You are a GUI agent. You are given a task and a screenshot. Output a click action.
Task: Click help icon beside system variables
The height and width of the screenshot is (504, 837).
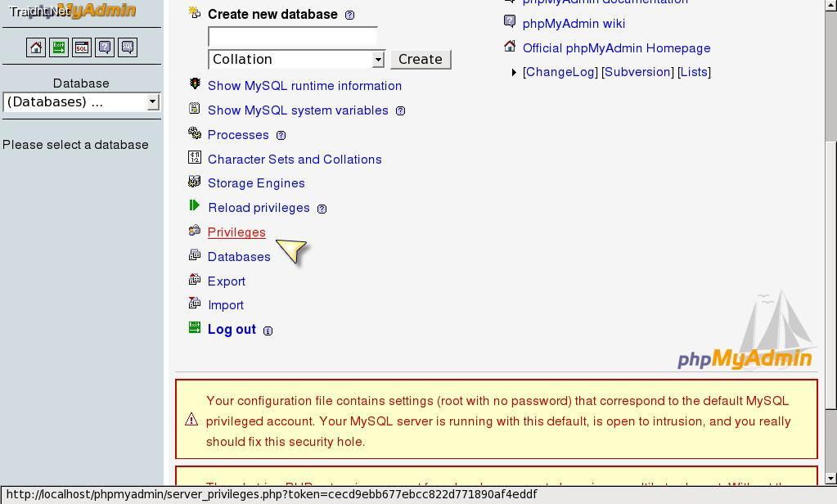[400, 110]
